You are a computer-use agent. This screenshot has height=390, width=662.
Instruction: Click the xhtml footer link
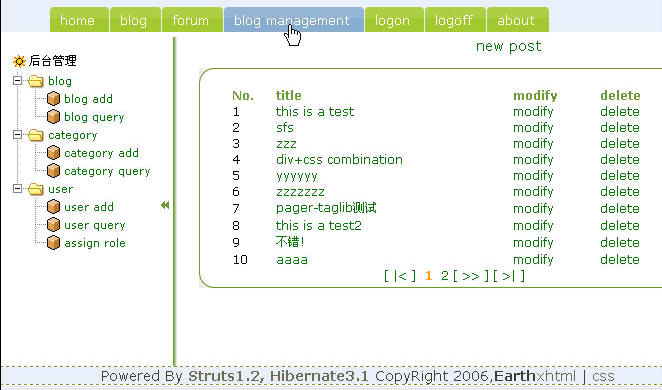click(x=556, y=376)
